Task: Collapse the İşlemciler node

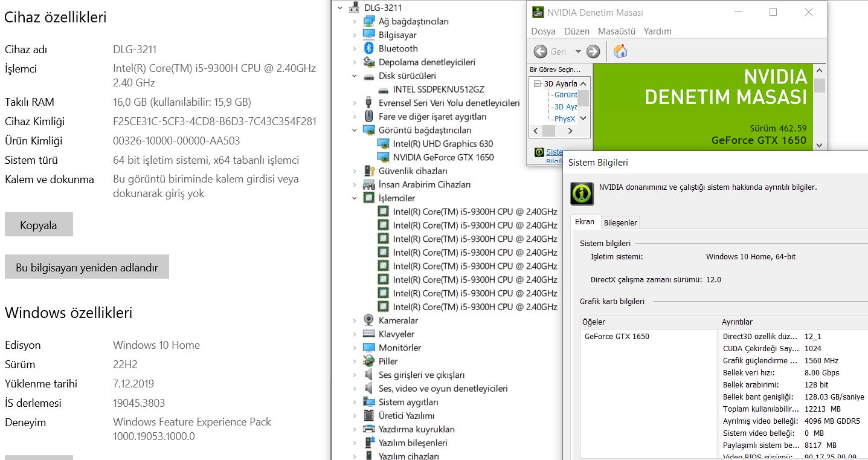Action: coord(355,198)
